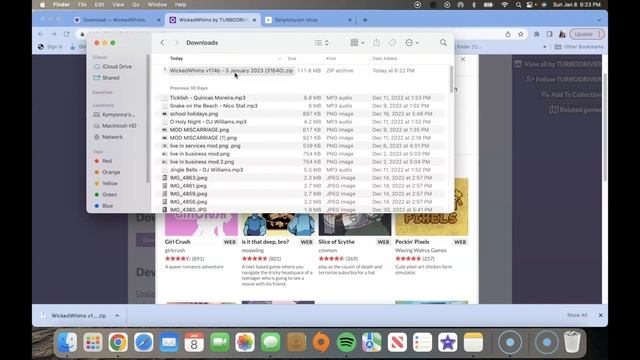Open Finder group-by grid dropdown
Screen dimensions: 640x360
tap(357, 42)
